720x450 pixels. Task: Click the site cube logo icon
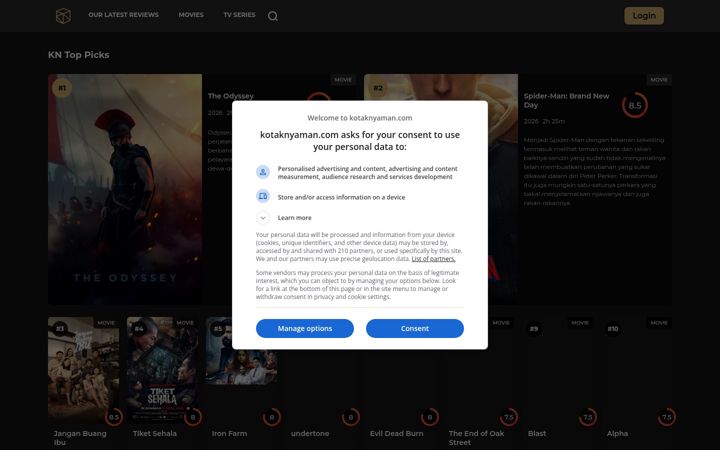pos(63,16)
